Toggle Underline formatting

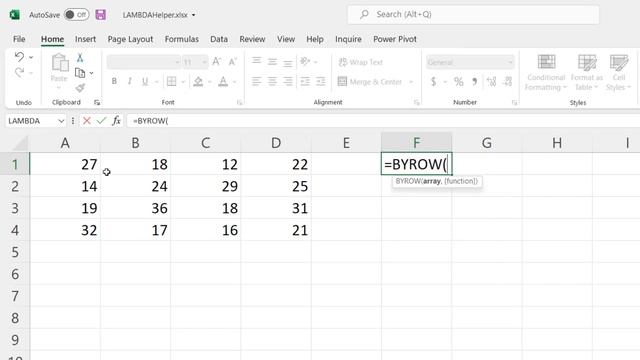point(145,82)
